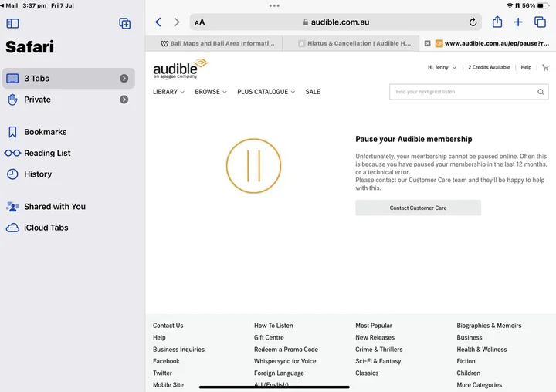Reload the audible.com.au page
556x392 pixels.
tap(473, 22)
